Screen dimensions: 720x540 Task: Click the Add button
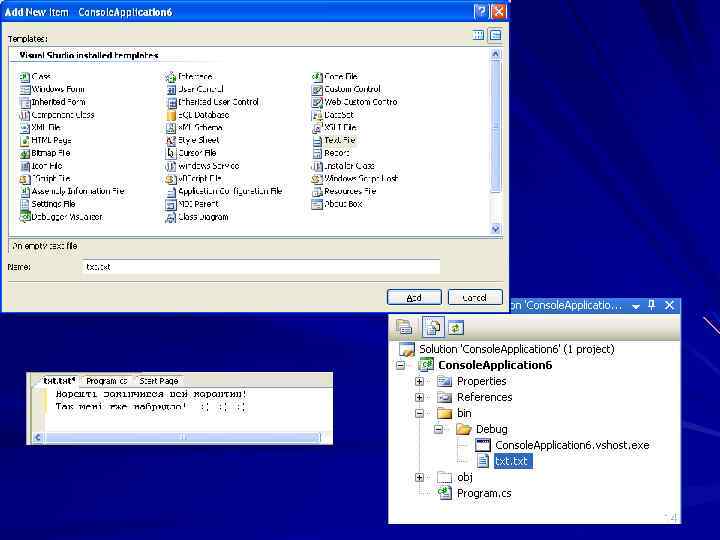click(x=414, y=298)
